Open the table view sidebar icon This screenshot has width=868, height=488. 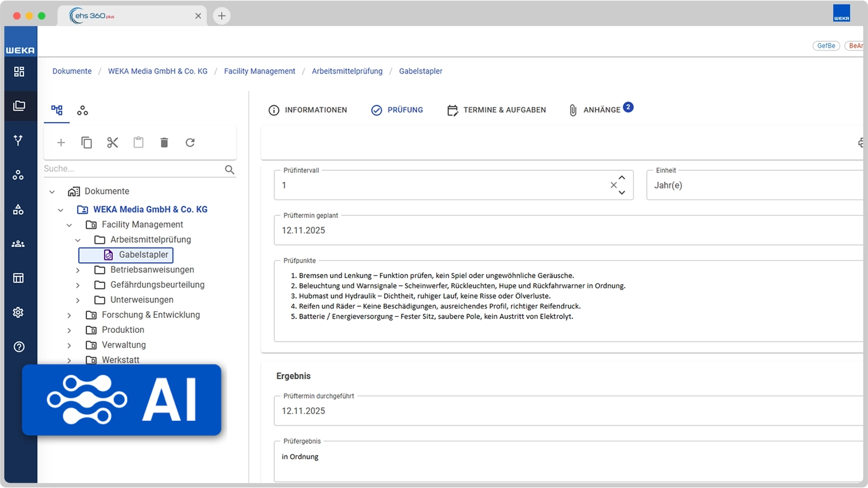pyautogui.click(x=18, y=278)
